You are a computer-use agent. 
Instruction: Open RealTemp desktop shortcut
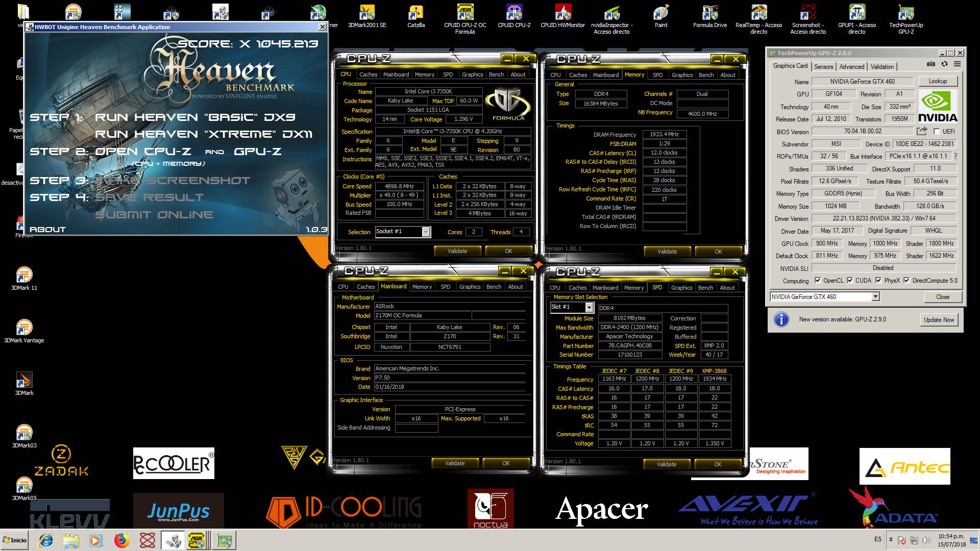pyautogui.click(x=758, y=19)
